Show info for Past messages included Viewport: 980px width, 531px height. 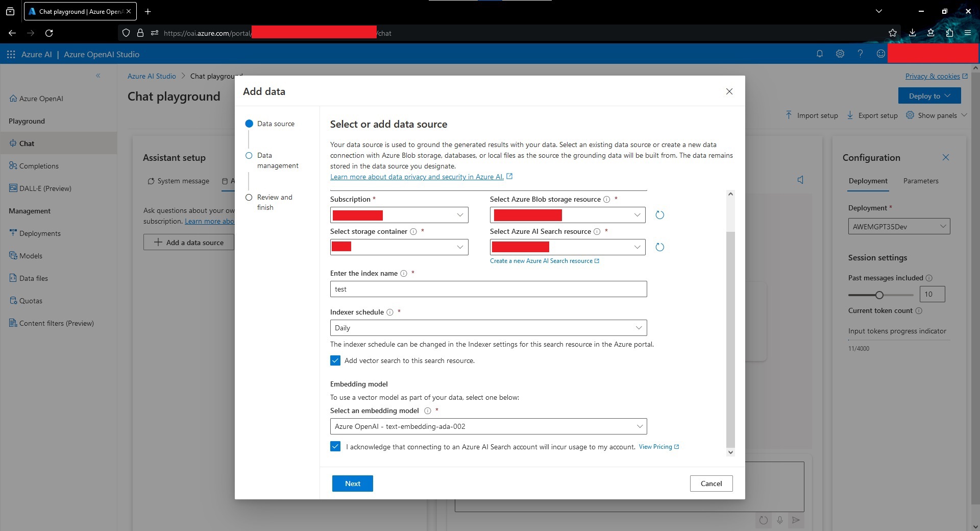(929, 278)
